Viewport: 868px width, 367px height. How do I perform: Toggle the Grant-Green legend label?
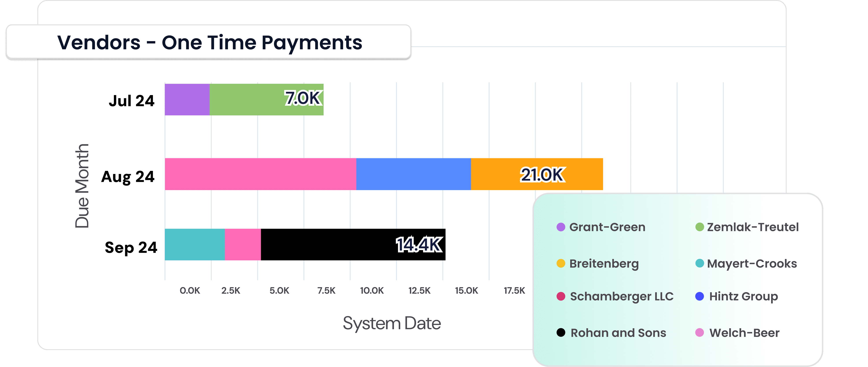coord(607,227)
